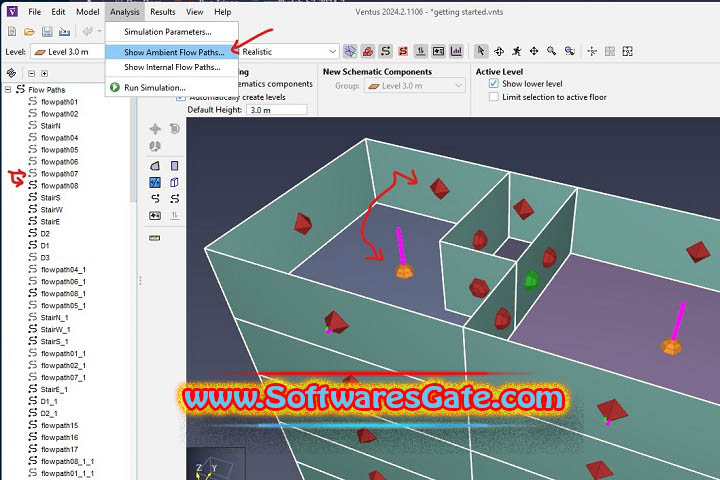Activate the magnifier zoom tool
Viewport: 720px width, 480px height.
tap(551, 51)
